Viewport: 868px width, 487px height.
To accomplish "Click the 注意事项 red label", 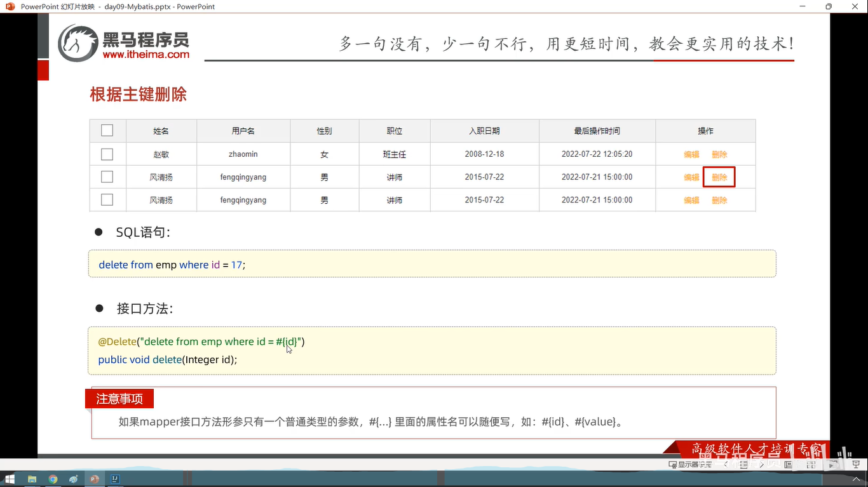I will tap(119, 399).
